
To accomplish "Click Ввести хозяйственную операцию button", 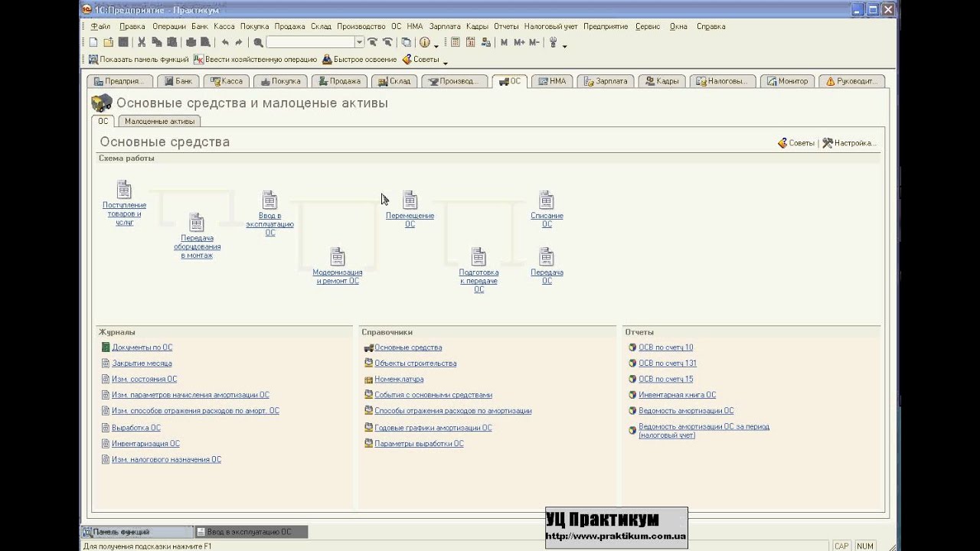I will [255, 59].
